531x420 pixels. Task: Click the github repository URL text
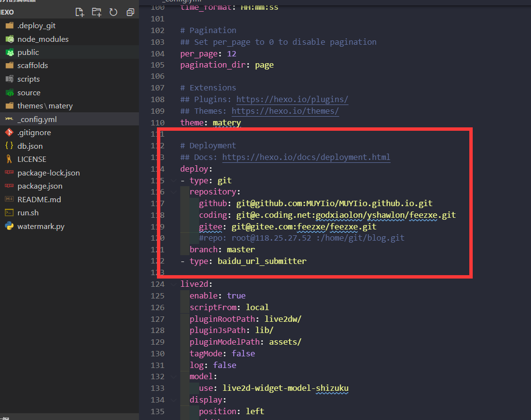click(x=334, y=203)
